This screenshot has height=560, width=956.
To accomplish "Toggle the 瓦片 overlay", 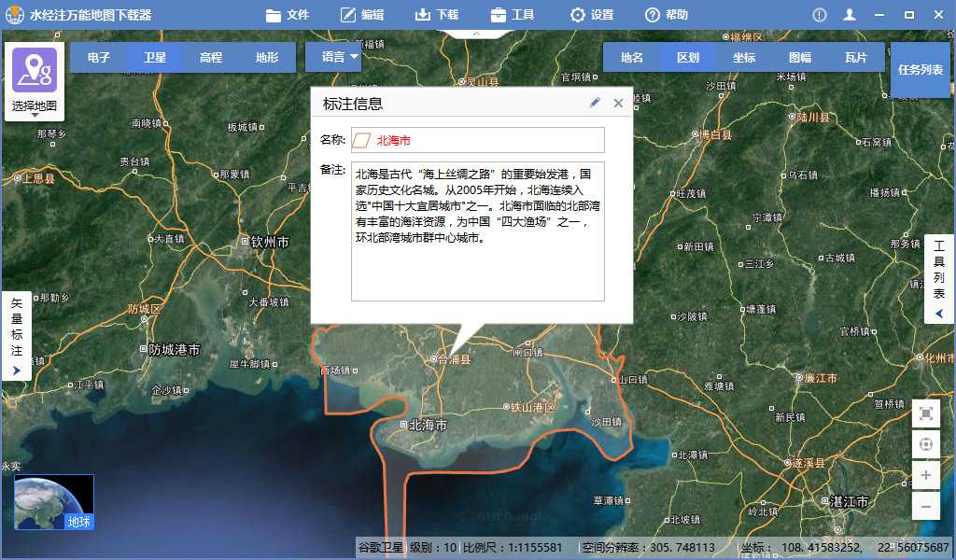I will coord(856,57).
